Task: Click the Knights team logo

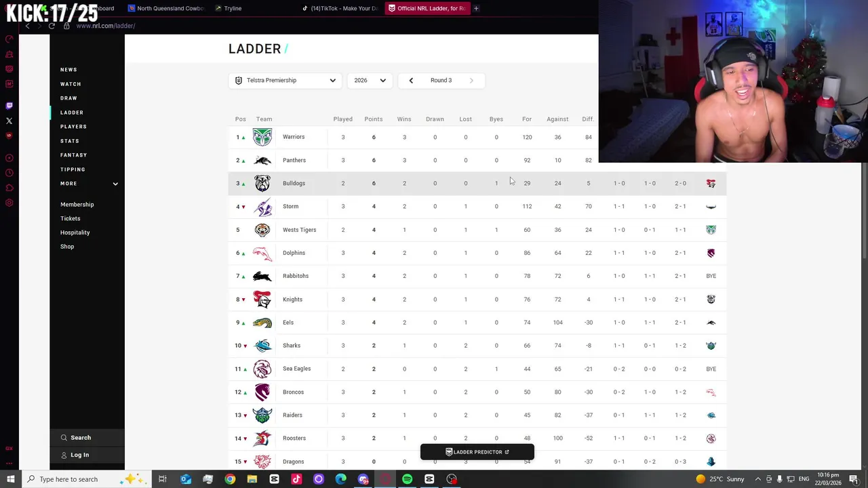Action: click(262, 299)
